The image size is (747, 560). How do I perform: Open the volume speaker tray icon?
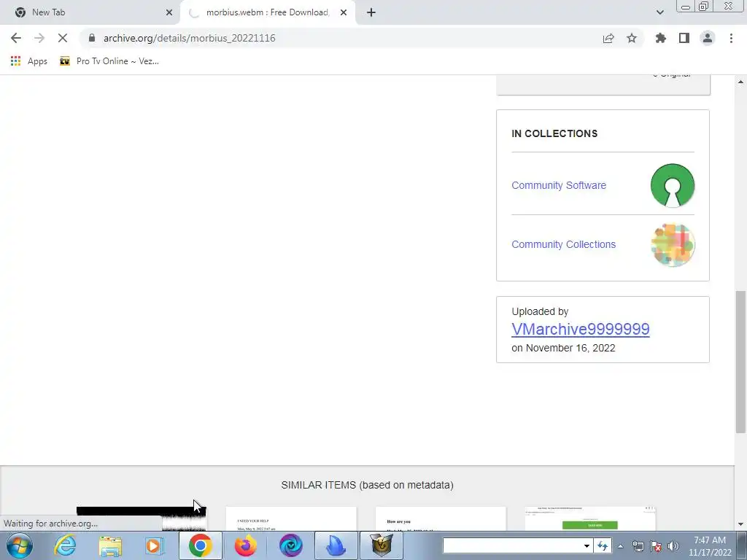point(673,546)
